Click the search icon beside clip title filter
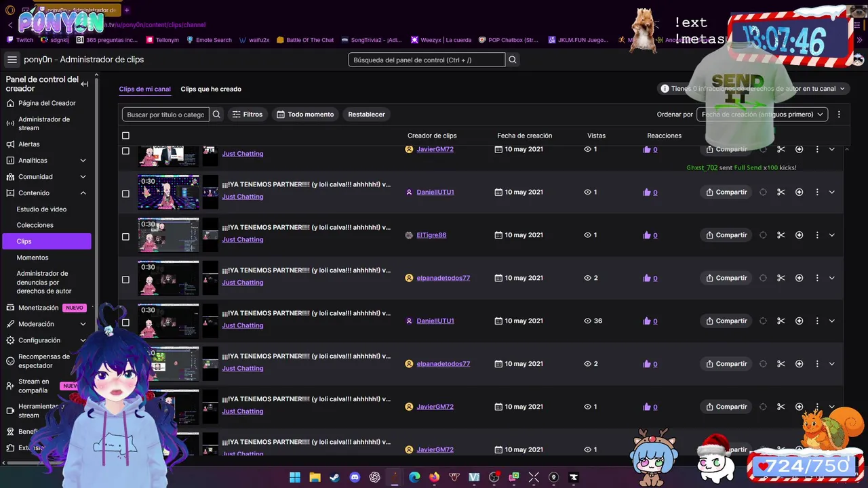868x488 pixels. [216, 115]
